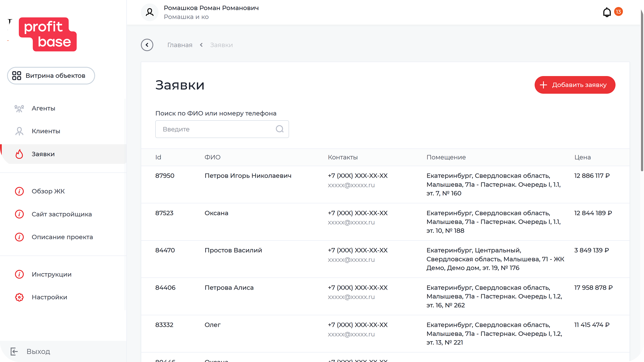
Task: Click the Описание проекта info icon
Action: pyautogui.click(x=19, y=237)
